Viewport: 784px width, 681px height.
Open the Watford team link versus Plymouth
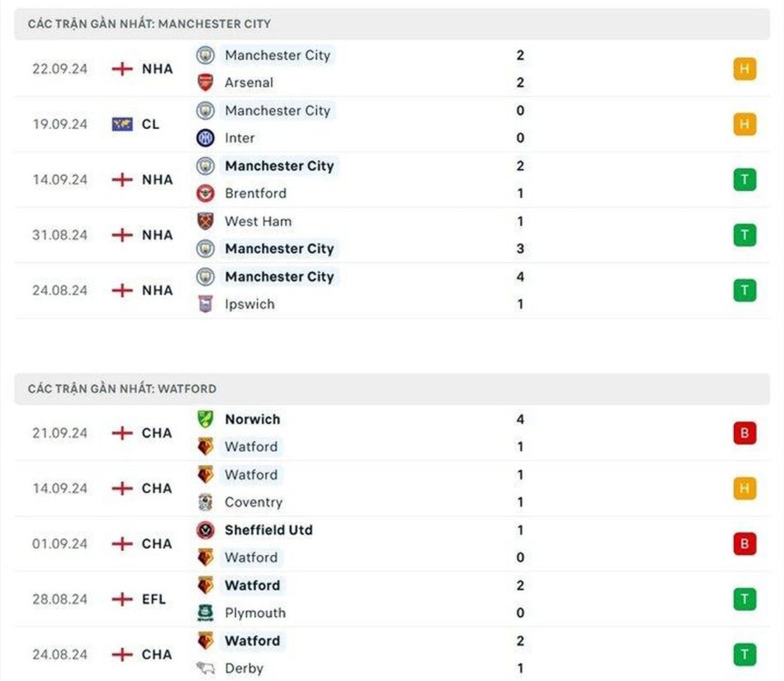coord(253,585)
